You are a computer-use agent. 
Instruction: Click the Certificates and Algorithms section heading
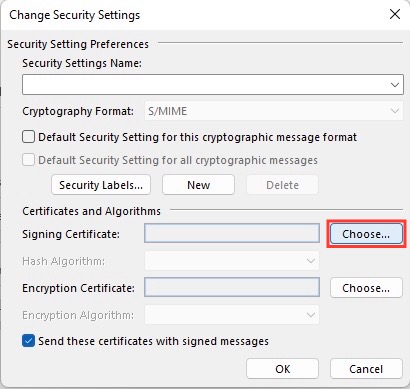(x=91, y=211)
